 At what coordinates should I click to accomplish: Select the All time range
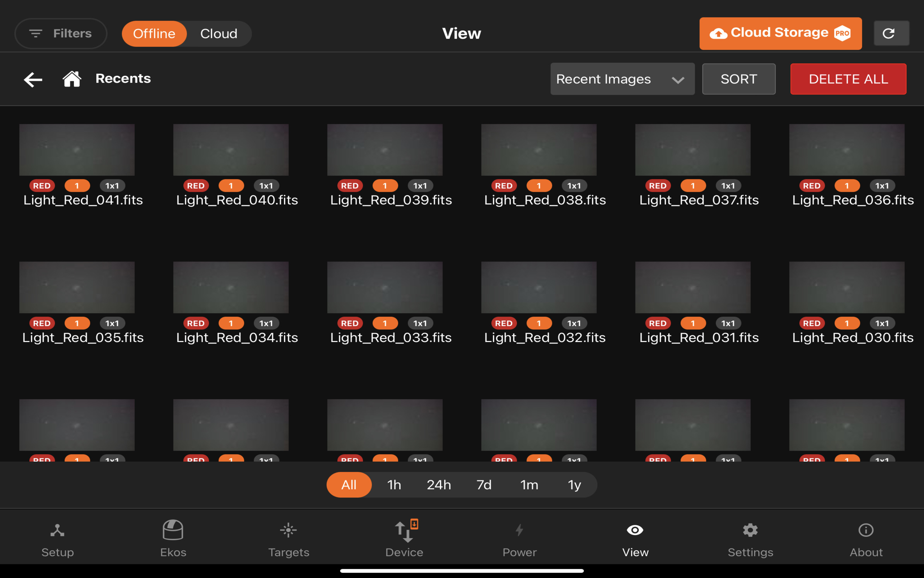[x=349, y=485]
